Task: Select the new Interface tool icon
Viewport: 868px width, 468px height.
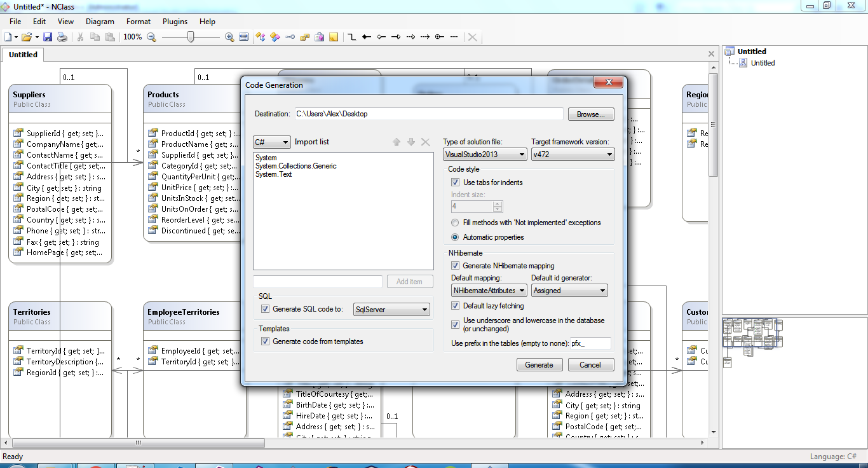Action: pyautogui.click(x=290, y=37)
